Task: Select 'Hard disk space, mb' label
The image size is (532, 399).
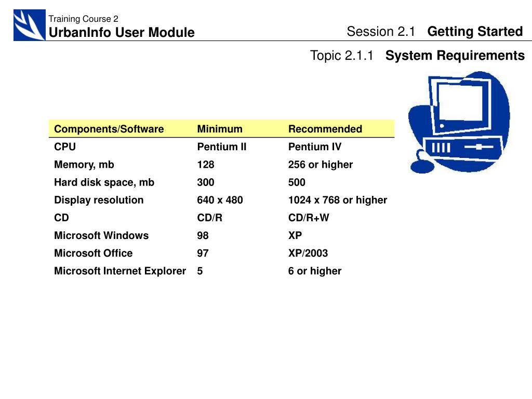Action: click(x=104, y=182)
